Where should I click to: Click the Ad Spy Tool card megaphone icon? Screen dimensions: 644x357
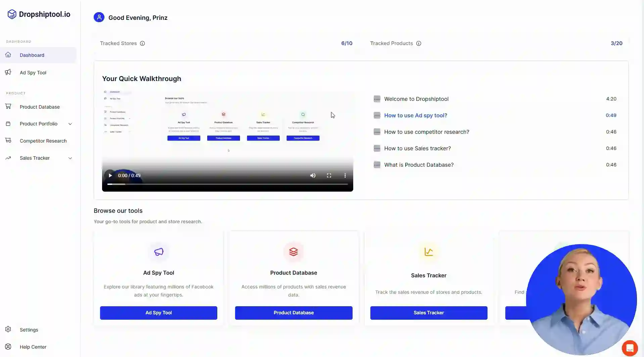click(x=158, y=252)
